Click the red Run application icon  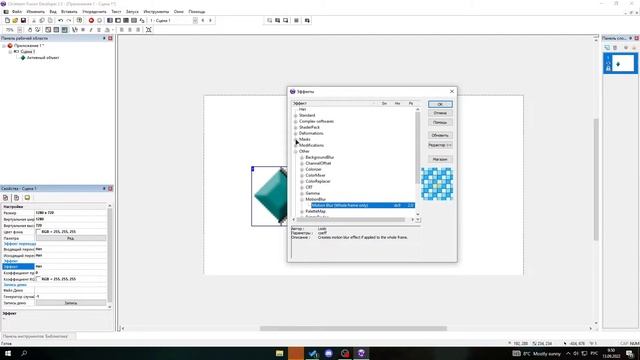click(91, 20)
